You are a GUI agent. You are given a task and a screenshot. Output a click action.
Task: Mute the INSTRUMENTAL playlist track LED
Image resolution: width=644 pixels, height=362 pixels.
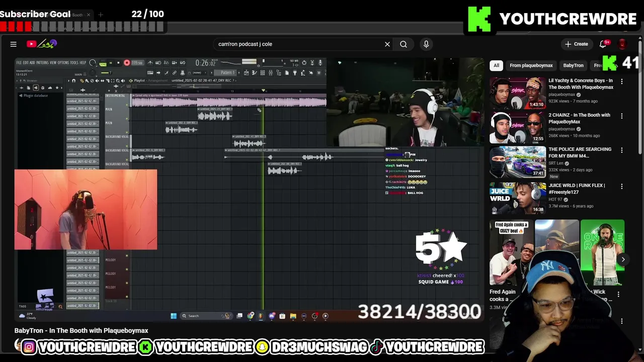pyautogui.click(x=127, y=105)
